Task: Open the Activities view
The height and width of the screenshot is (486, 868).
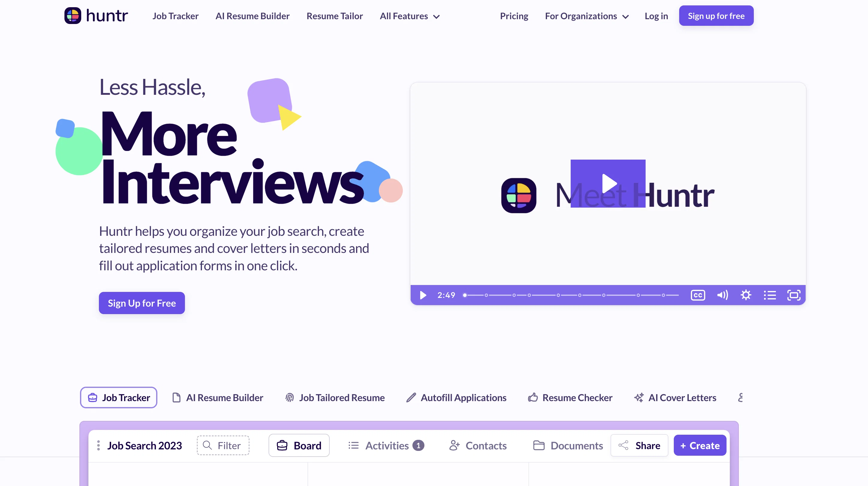Action: [386, 445]
